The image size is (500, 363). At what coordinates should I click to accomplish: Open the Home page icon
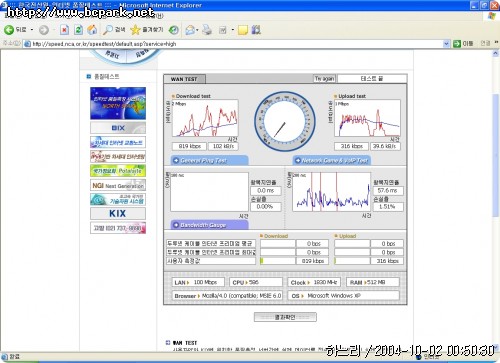pos(92,30)
